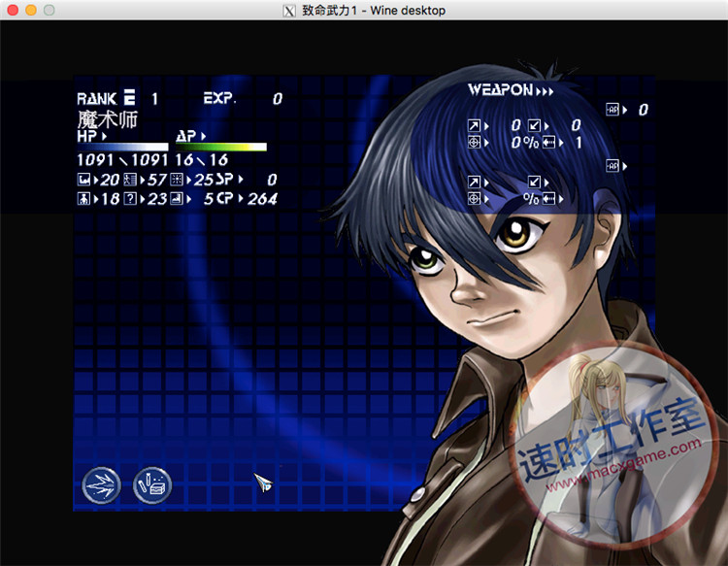Viewport: 728px width, 566px height.
Task: Click the AP value 16\16
Action: point(202,160)
